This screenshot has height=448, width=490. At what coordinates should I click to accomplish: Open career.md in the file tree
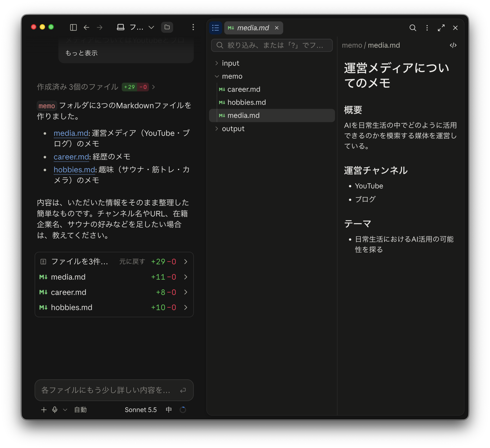272,89
